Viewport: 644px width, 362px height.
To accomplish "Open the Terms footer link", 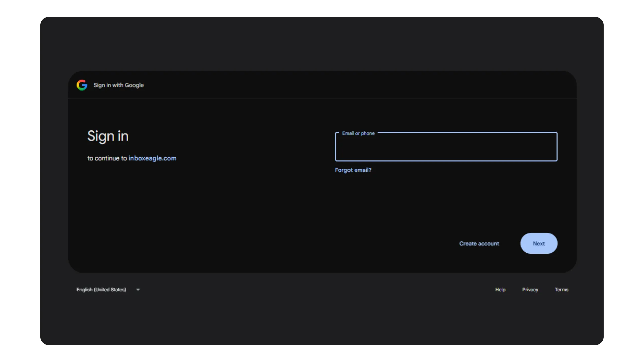I will click(561, 290).
